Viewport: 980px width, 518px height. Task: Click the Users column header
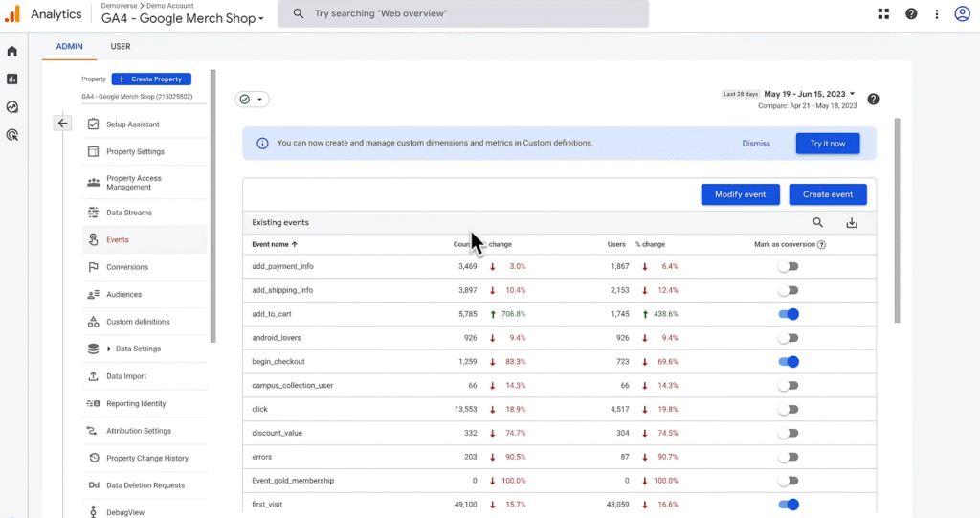pos(616,244)
